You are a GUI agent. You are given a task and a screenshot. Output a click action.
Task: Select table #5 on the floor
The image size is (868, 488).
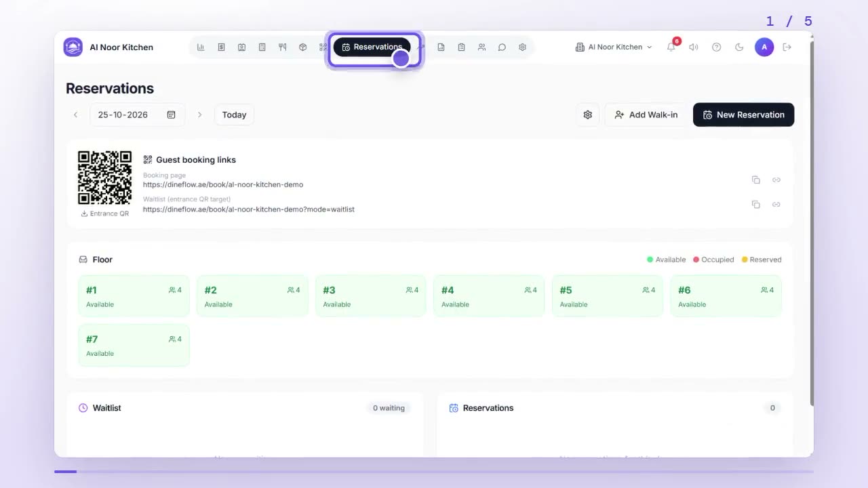click(x=608, y=296)
